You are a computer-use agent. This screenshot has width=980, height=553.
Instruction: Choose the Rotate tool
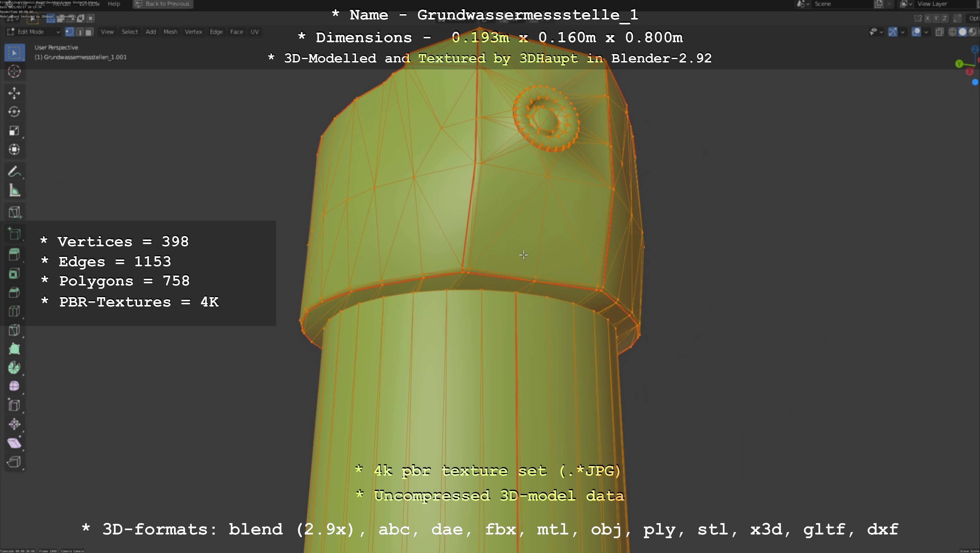pyautogui.click(x=14, y=112)
